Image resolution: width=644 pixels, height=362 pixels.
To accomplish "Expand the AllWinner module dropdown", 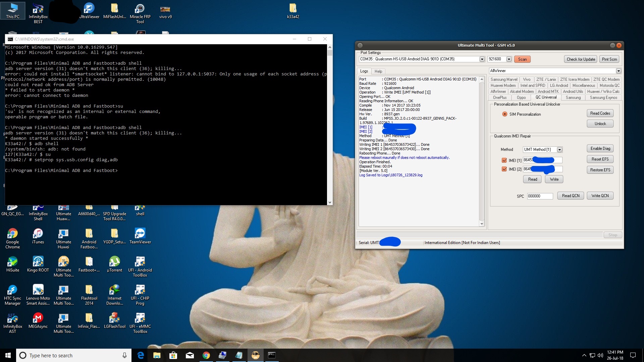I will pos(619,71).
